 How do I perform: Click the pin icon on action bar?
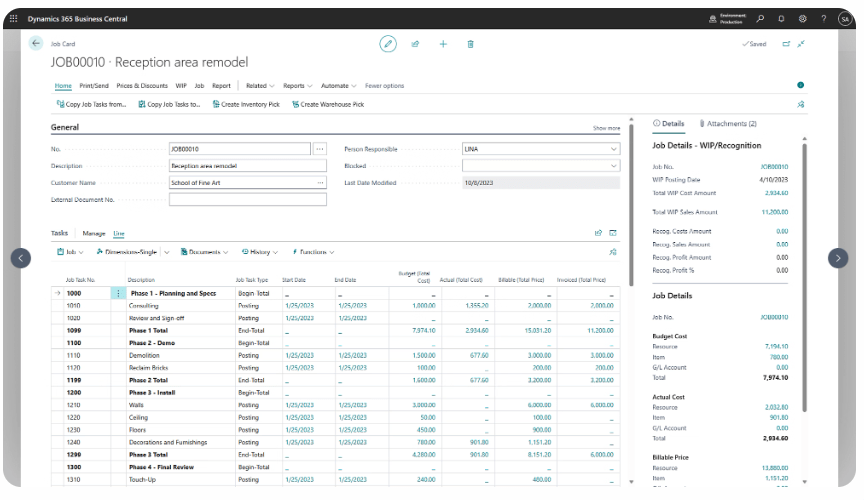coord(801,104)
